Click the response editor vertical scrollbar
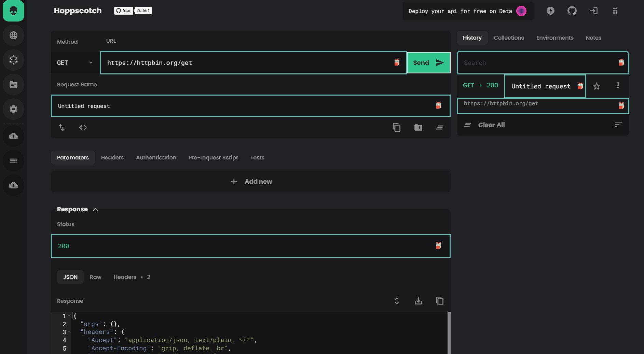Viewport: 644px width, 354px height. 449,333
